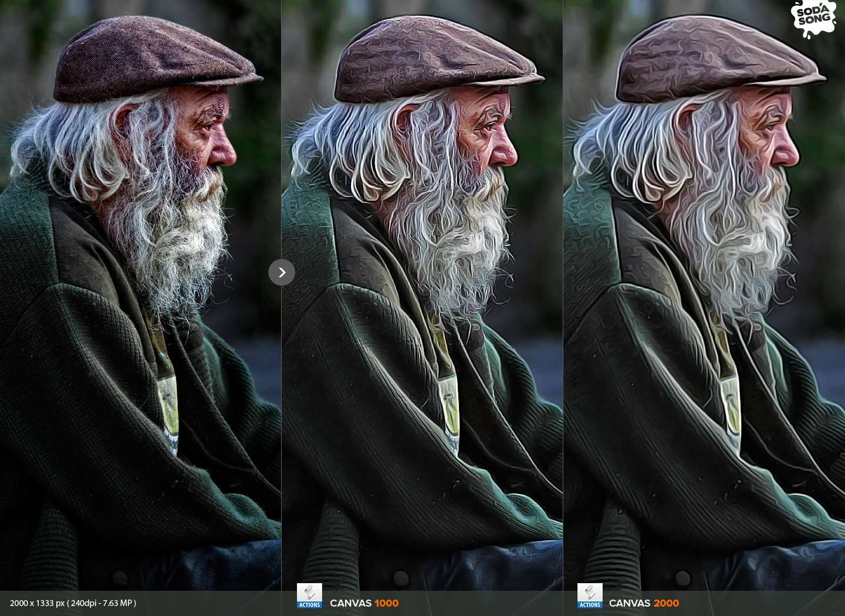
Task: Select the "CANVAS 2000" label
Action: pyautogui.click(x=644, y=603)
